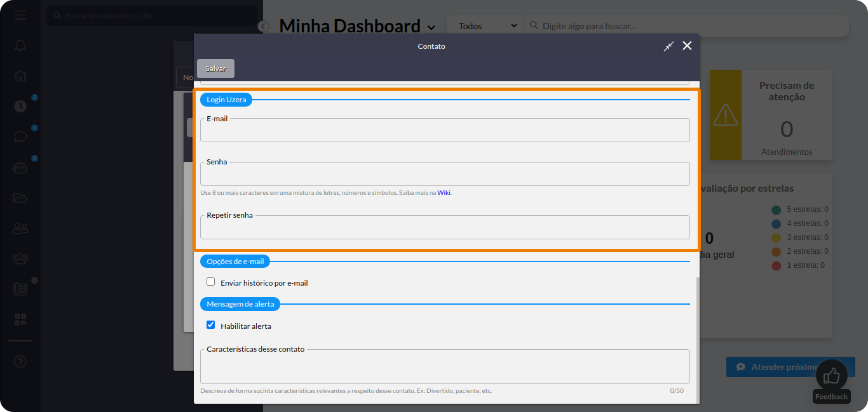Click the Buscar atendimento na fila search box
The height and width of the screenshot is (412, 868).
[153, 15]
